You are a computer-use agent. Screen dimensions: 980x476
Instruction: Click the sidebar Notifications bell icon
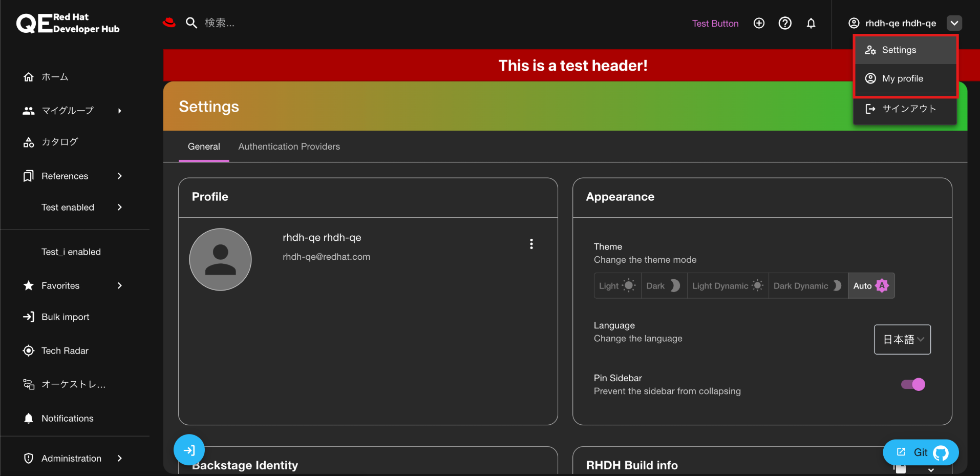click(x=29, y=418)
